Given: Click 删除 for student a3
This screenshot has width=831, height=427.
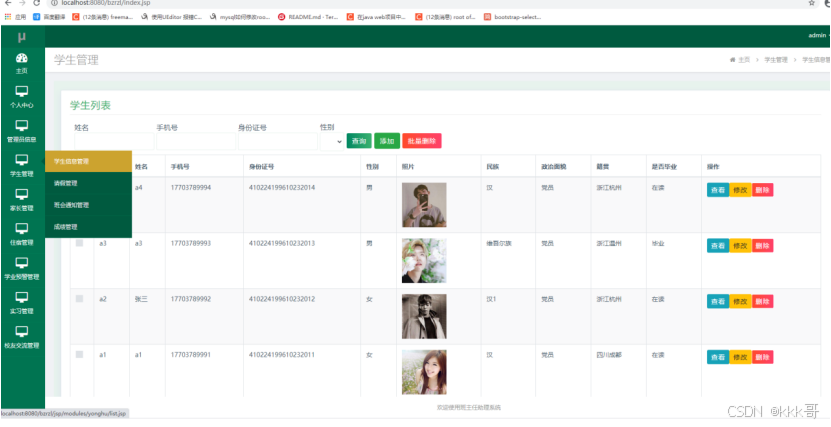Looking at the screenshot, I should 763,246.
